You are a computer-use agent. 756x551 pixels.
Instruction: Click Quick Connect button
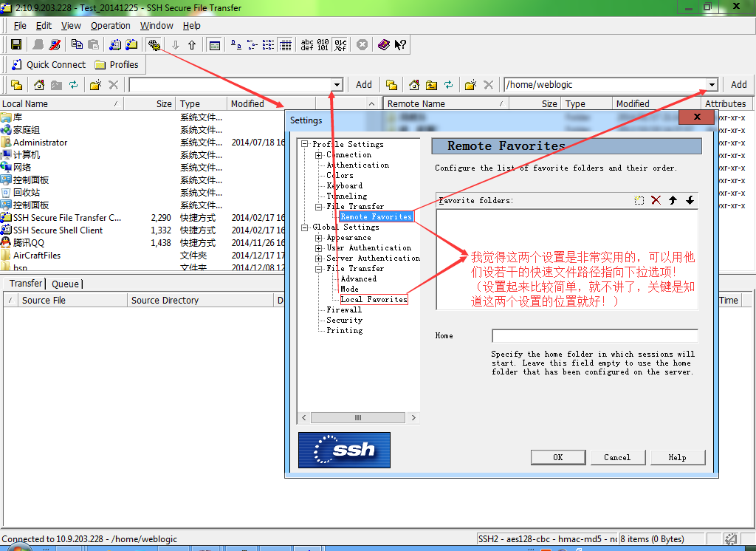pyautogui.click(x=49, y=65)
